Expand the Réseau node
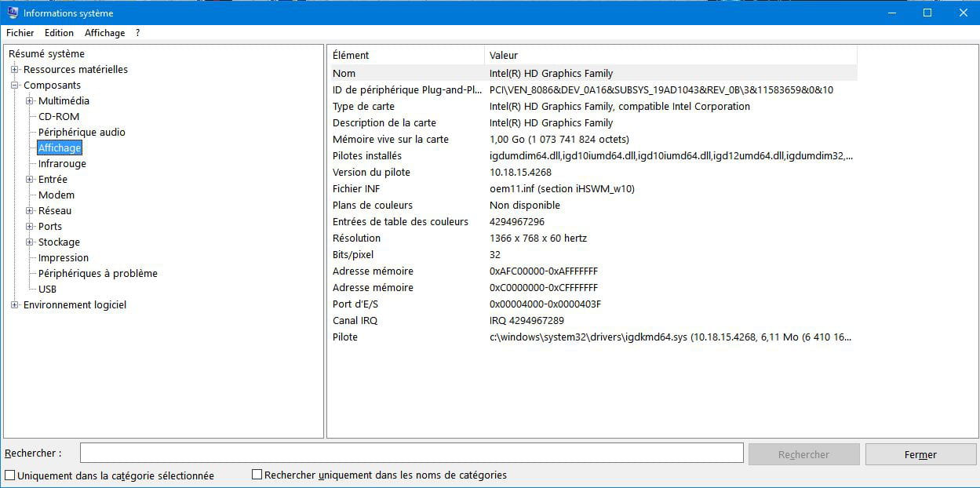 tap(30, 210)
